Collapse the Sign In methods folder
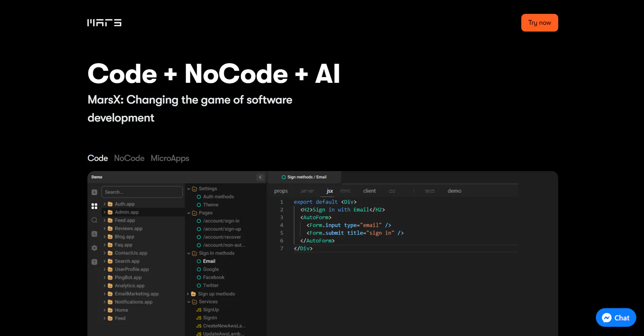 pos(189,253)
